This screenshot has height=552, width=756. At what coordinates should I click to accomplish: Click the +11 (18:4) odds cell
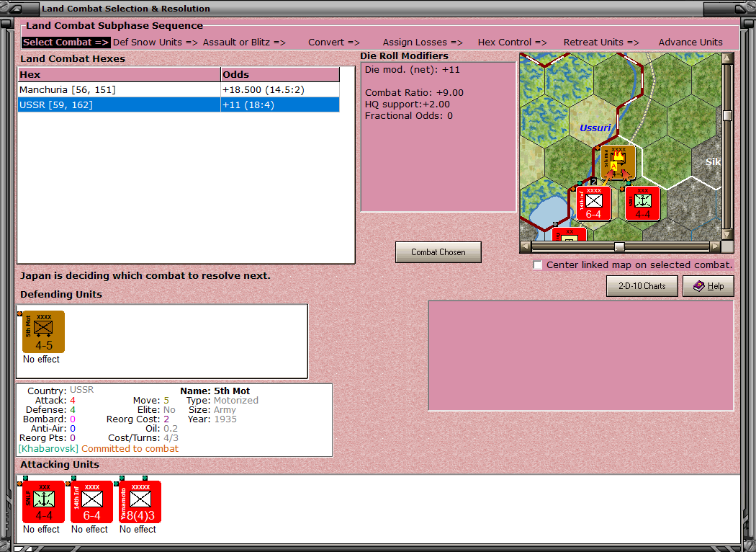280,104
